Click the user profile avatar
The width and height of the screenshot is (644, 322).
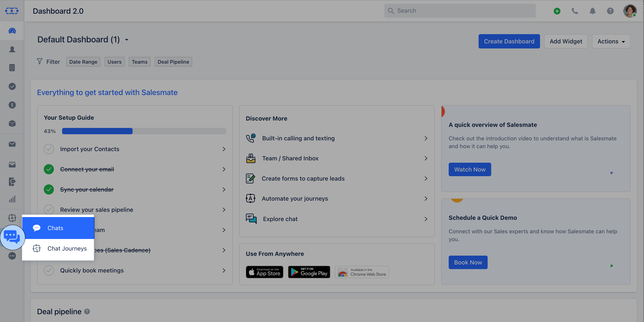(x=630, y=11)
